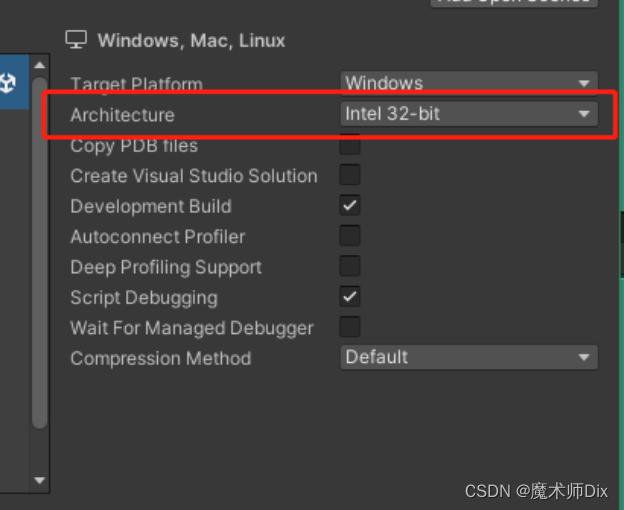The width and height of the screenshot is (624, 510).
Task: Click the Architecture label text
Action: [x=122, y=115]
